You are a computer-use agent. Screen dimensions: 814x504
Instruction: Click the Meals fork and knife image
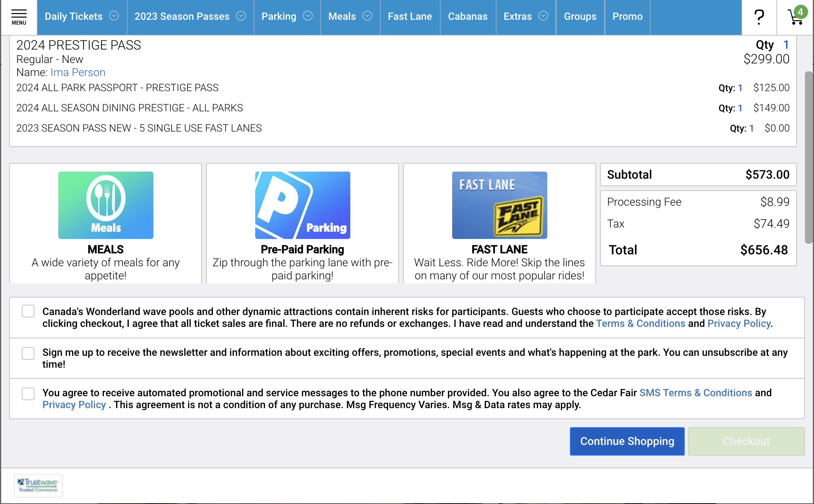click(x=106, y=205)
